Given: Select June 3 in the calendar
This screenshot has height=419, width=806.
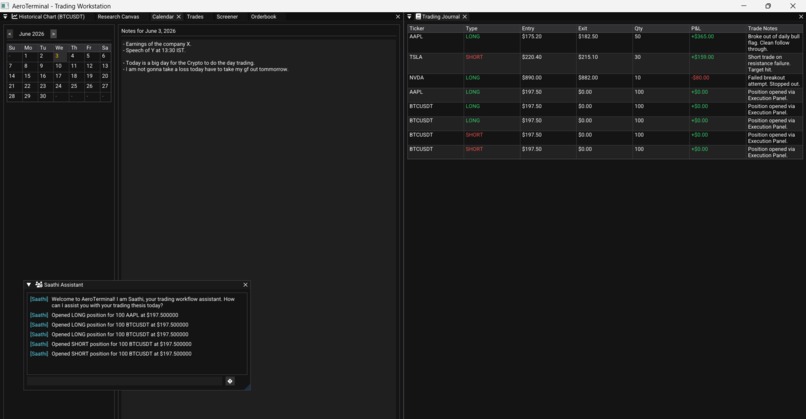Looking at the screenshot, I should [x=57, y=56].
